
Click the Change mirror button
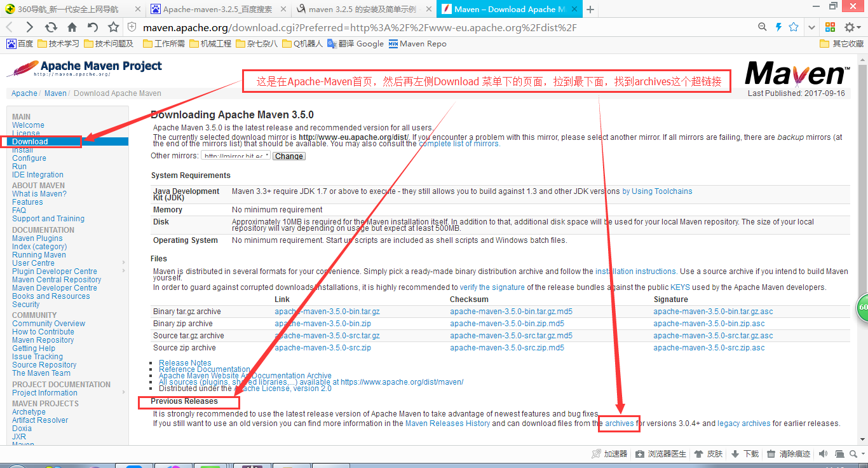click(289, 156)
